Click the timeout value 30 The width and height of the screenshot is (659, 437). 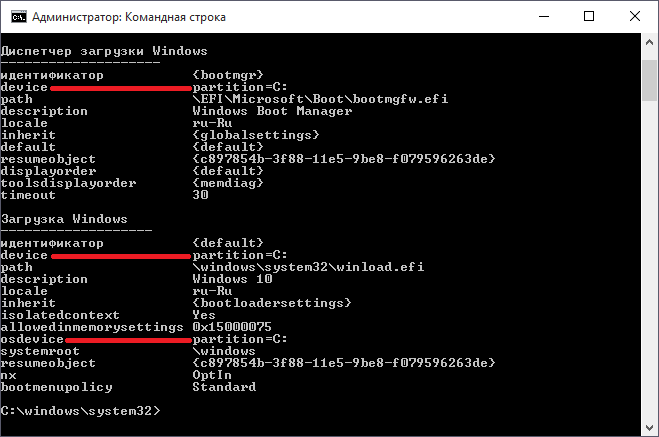pos(200,195)
